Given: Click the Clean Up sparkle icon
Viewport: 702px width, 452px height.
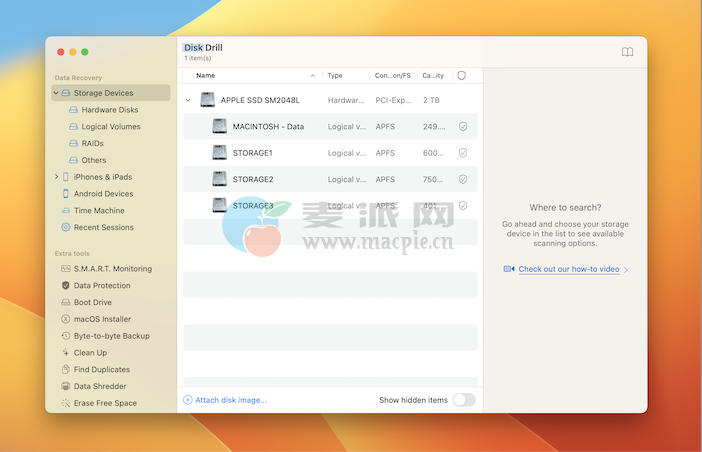Looking at the screenshot, I should coord(66,353).
